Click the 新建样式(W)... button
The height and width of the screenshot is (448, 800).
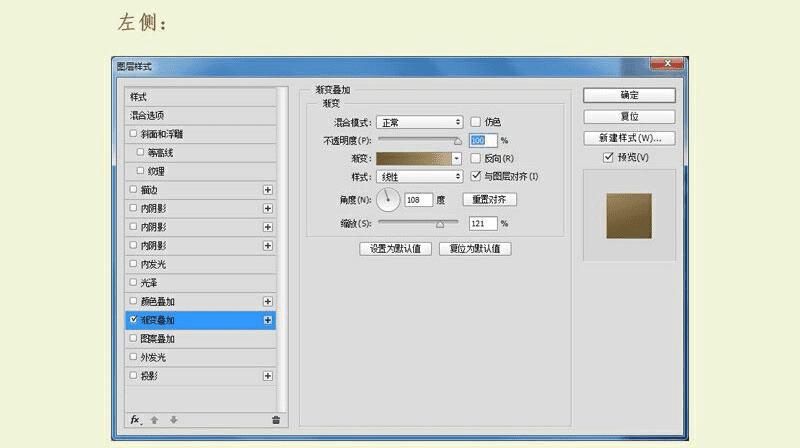[629, 138]
